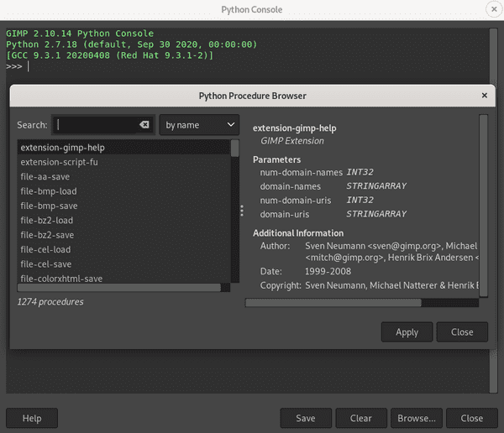The image size is (504, 433).
Task: Click the 'GIMP Extension' type label
Action: pyautogui.click(x=292, y=141)
